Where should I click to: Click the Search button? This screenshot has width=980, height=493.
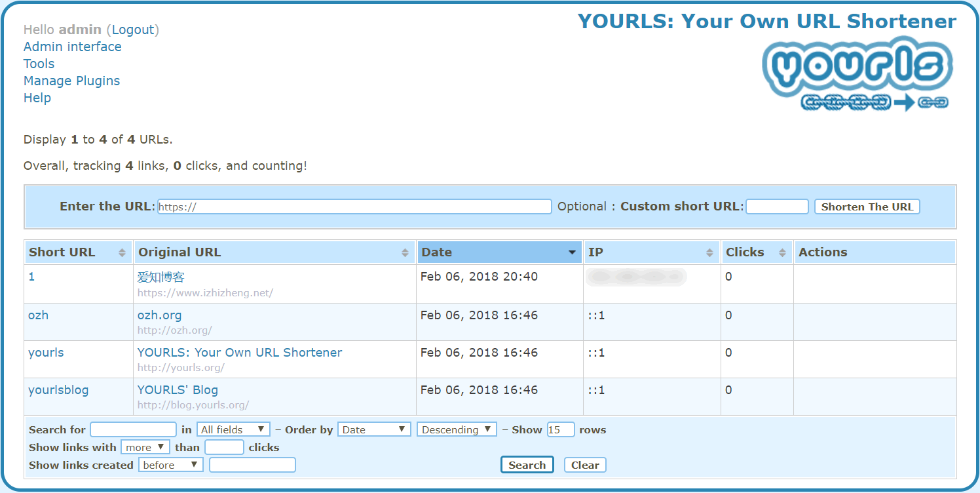tap(527, 465)
